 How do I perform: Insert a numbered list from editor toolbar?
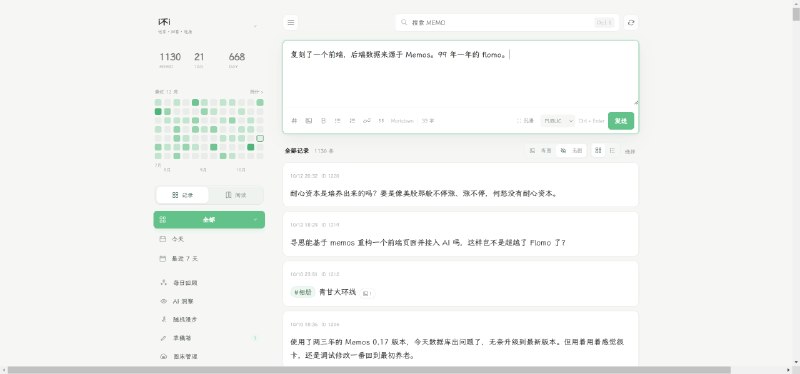click(x=352, y=121)
